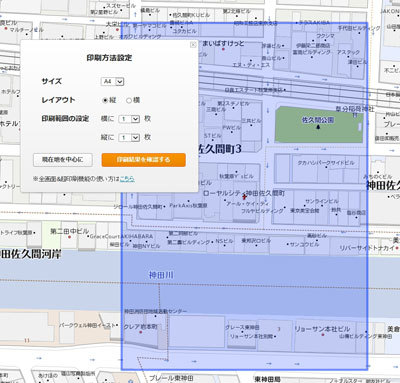
Task: Click the 神田川 river label on the map
Action: 161,275
